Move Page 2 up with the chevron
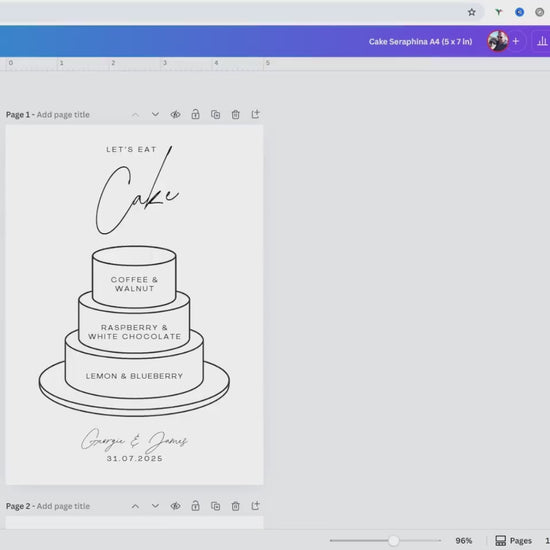 pyautogui.click(x=135, y=506)
